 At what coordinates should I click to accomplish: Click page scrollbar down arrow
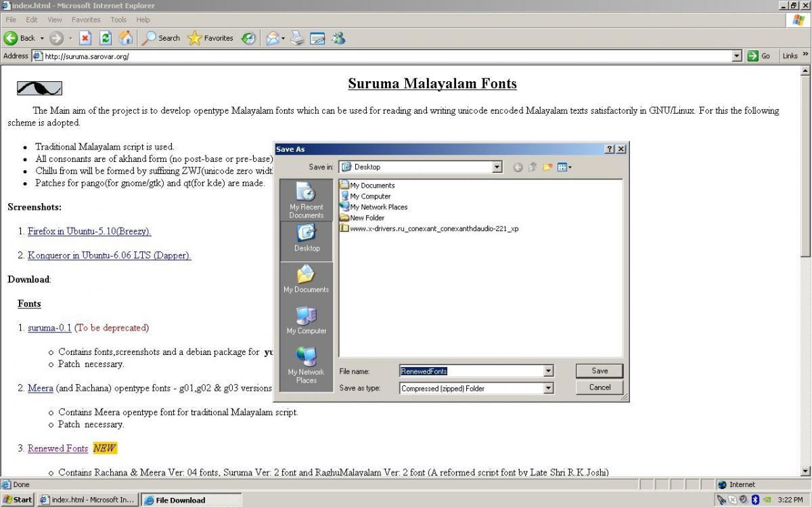[x=805, y=471]
